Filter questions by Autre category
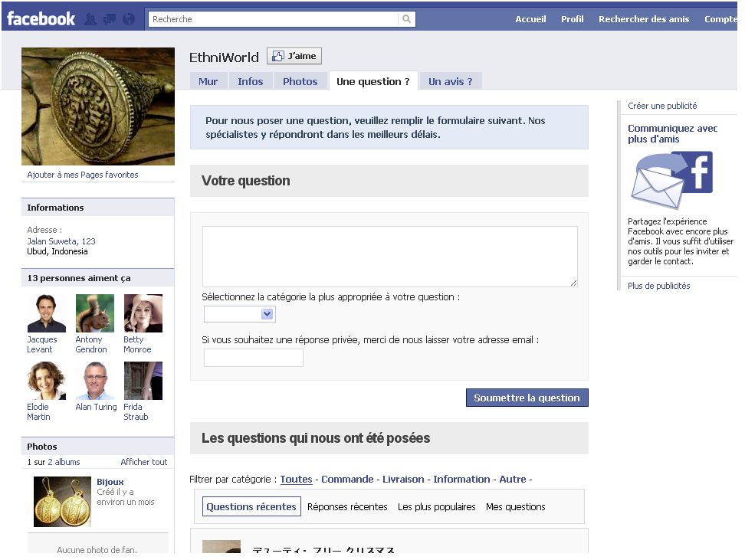Screen dimensions: 745x560 pos(513,479)
